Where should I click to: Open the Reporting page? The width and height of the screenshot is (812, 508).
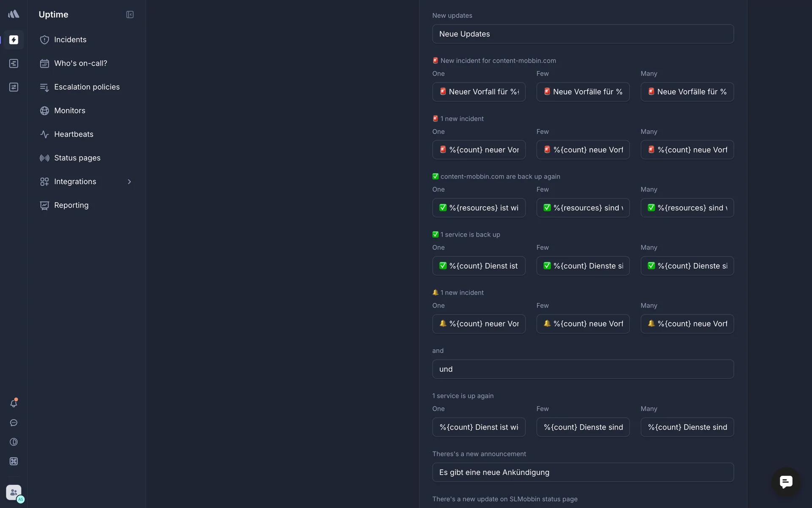(x=71, y=205)
